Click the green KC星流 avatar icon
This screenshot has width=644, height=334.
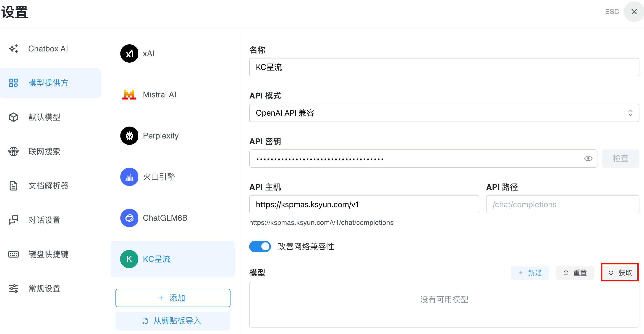pyautogui.click(x=129, y=259)
